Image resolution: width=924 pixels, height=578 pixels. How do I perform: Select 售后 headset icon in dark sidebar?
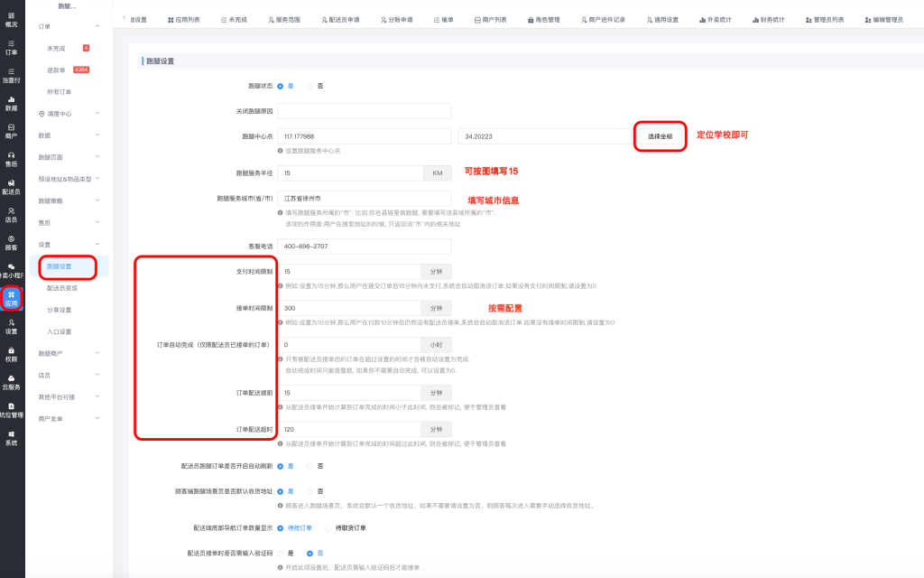(x=11, y=158)
